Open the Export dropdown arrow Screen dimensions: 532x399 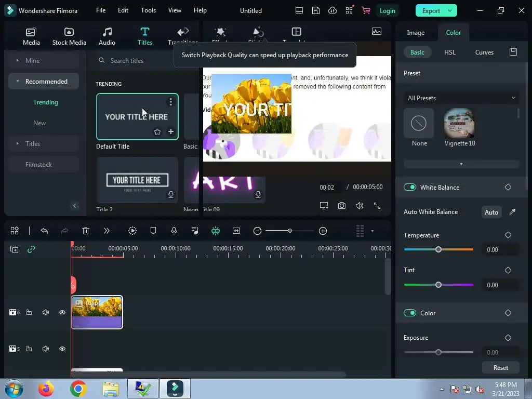click(450, 11)
